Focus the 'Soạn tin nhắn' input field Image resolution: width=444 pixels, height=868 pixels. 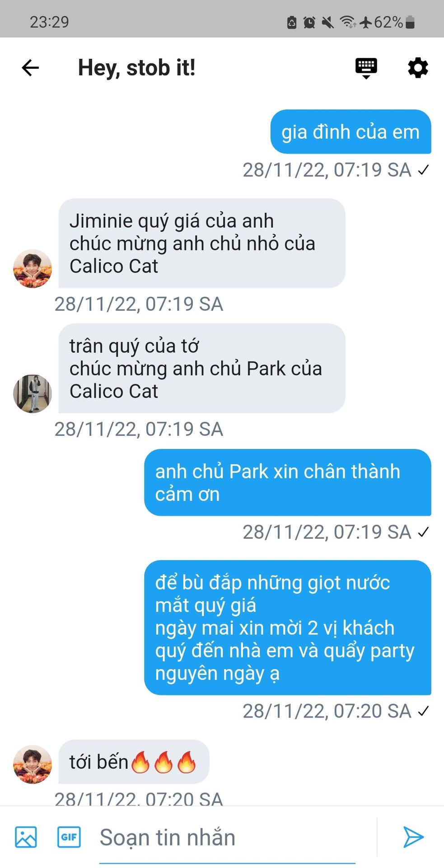click(x=227, y=837)
